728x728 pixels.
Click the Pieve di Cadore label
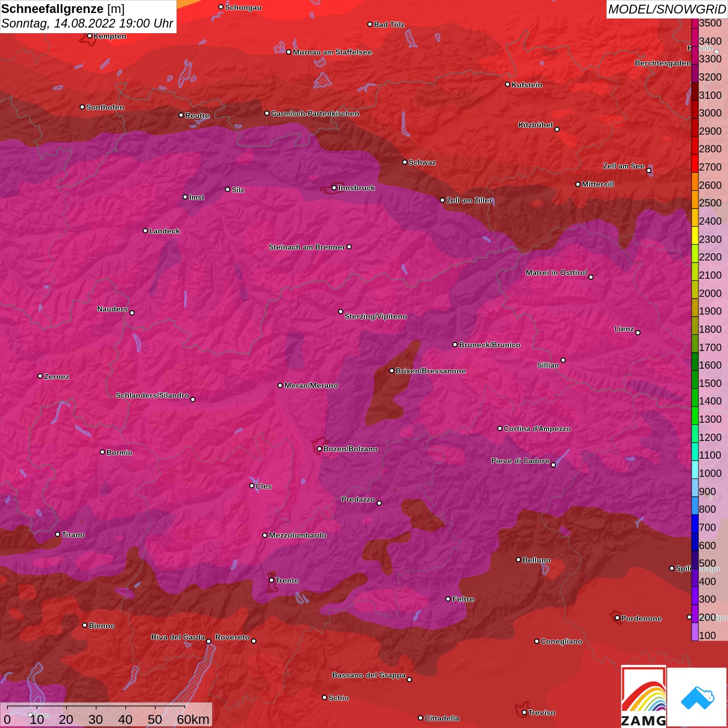click(520, 461)
